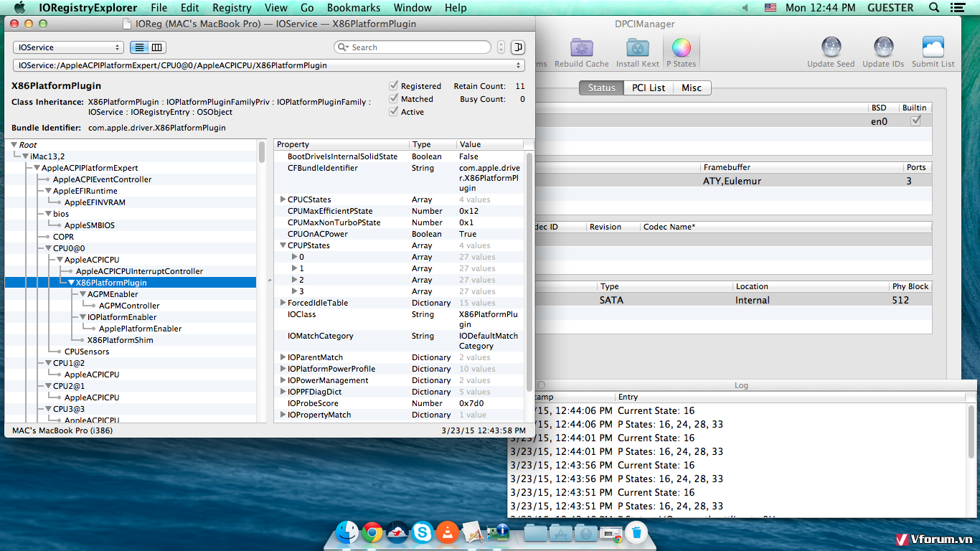980x551 pixels.
Task: Select the Status tab
Action: click(x=601, y=88)
